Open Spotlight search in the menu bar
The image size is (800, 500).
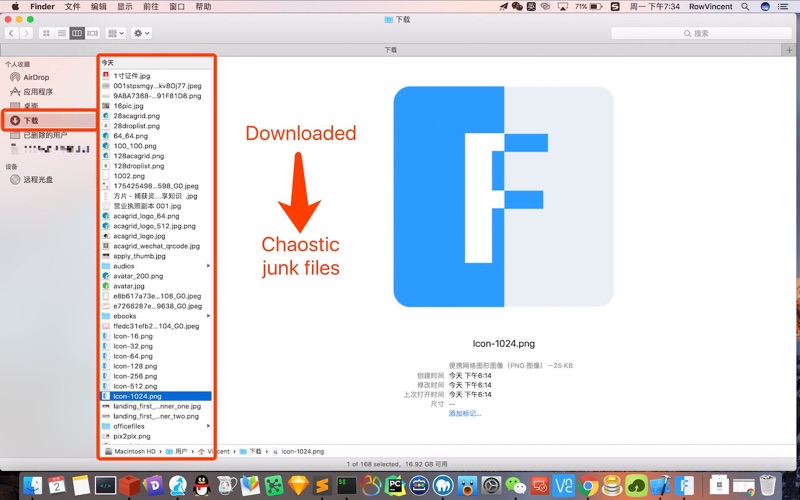click(x=745, y=7)
